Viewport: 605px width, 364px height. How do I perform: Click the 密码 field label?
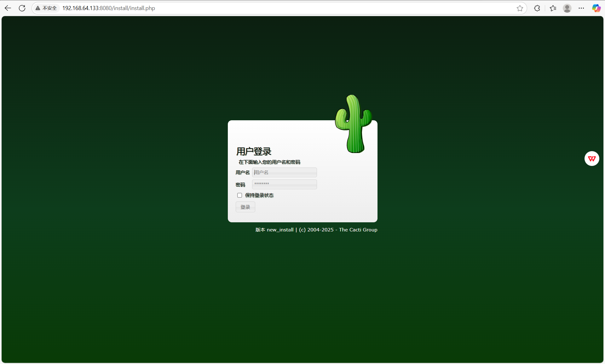[240, 185]
